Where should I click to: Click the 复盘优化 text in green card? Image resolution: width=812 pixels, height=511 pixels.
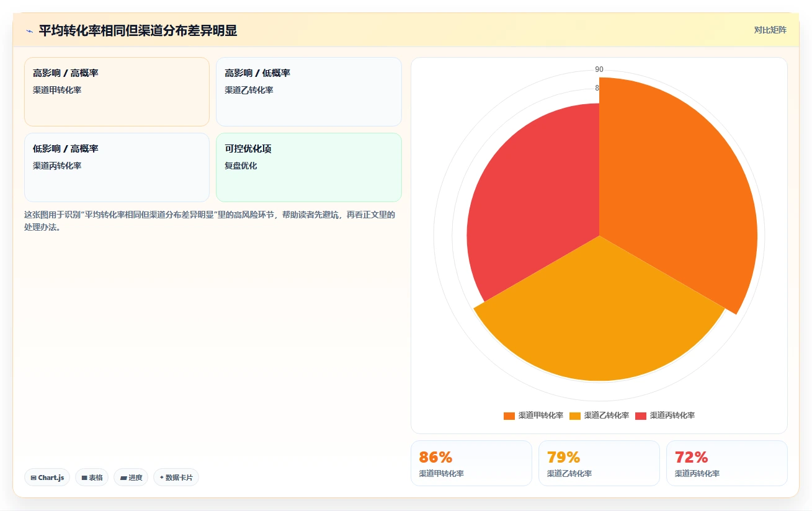[241, 166]
